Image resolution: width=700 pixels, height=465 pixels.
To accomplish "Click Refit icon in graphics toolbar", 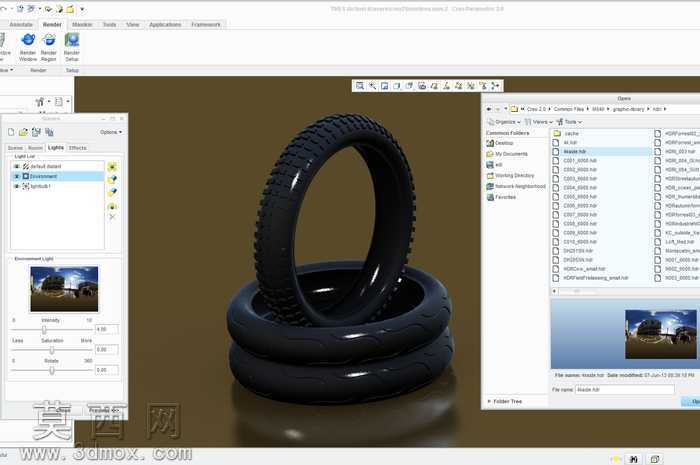I will (360, 86).
